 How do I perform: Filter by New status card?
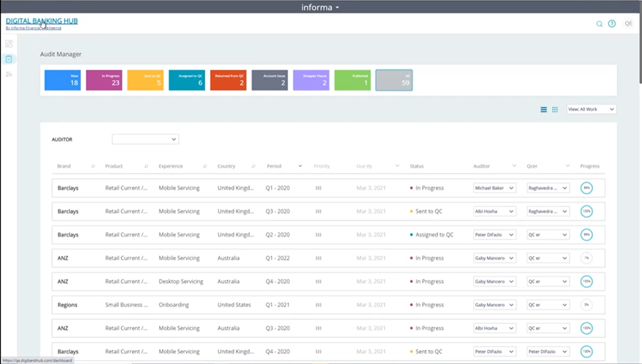tap(63, 80)
